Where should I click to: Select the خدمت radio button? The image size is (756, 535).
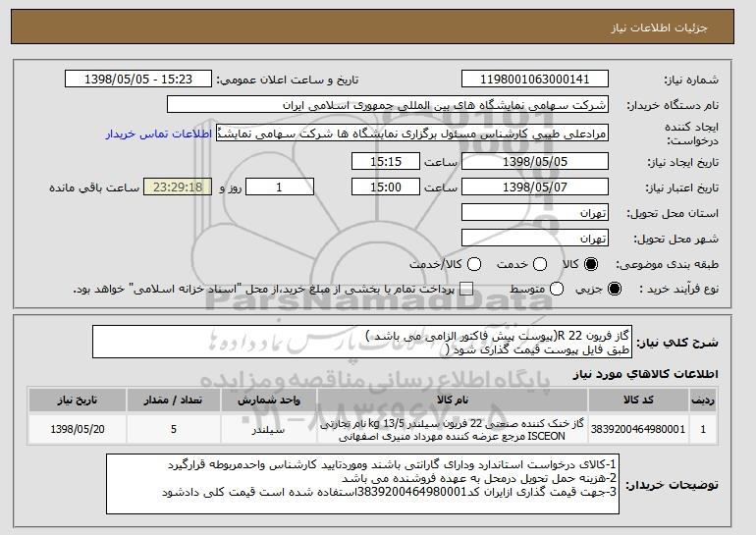tap(540, 264)
